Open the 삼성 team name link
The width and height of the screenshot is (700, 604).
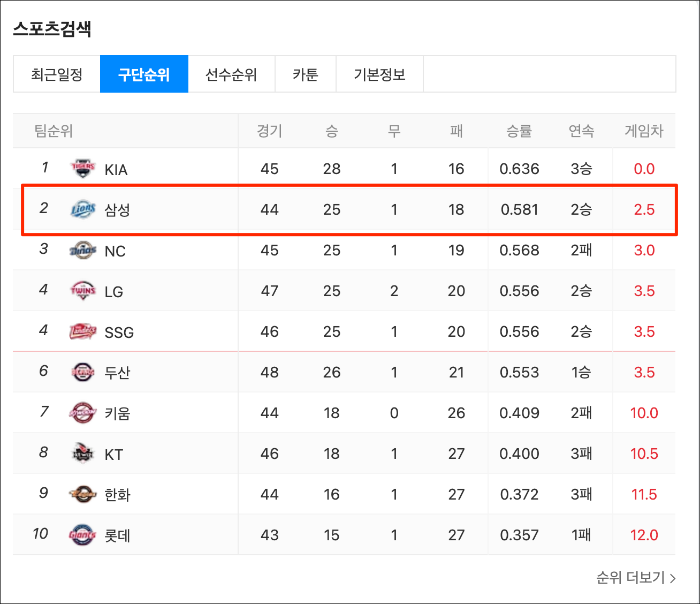(x=117, y=210)
